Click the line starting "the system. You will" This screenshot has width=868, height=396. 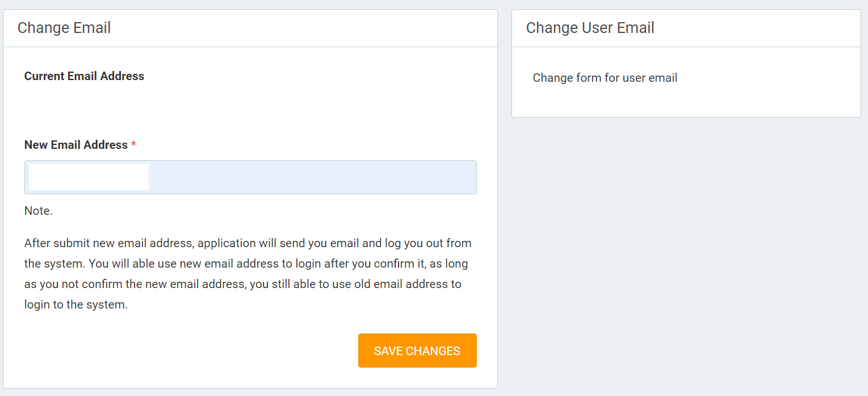246,264
